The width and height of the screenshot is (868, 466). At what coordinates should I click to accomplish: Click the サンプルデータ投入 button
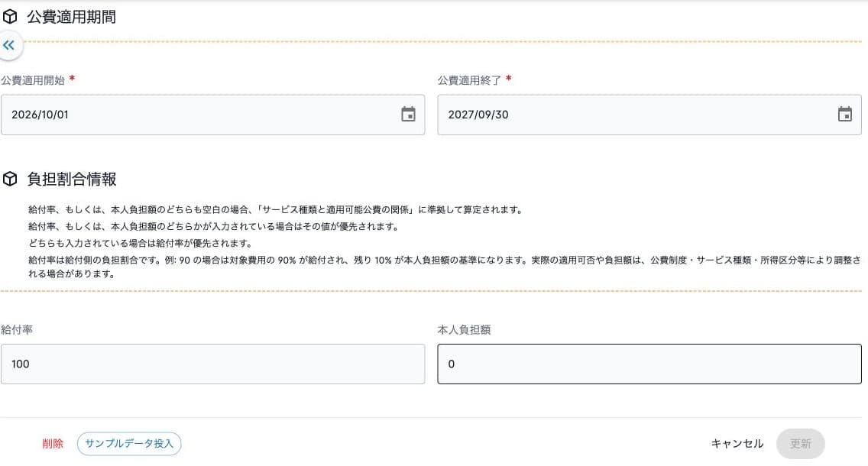tap(129, 443)
